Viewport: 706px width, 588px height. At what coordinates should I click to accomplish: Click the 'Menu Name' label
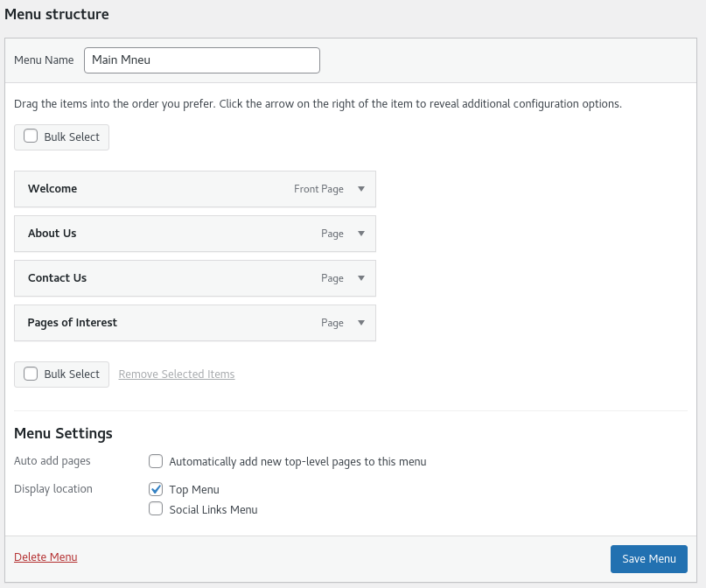(x=44, y=60)
